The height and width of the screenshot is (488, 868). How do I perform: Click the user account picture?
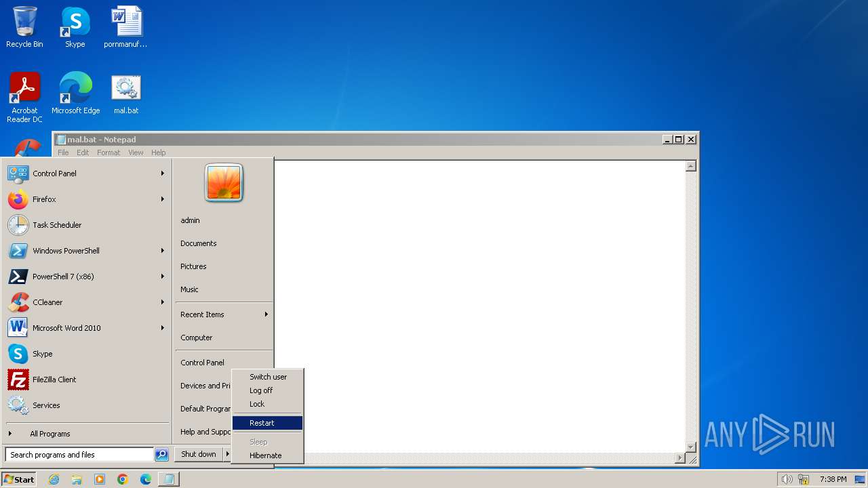(224, 183)
